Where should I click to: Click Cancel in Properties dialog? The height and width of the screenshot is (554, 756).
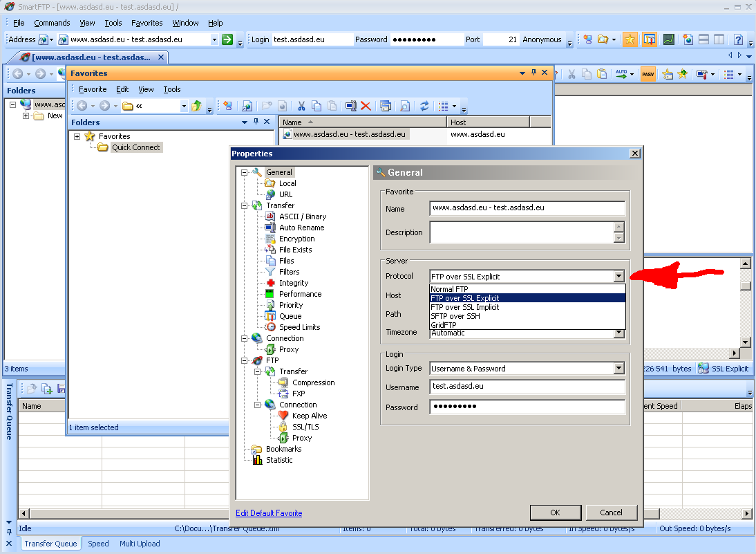(x=611, y=513)
